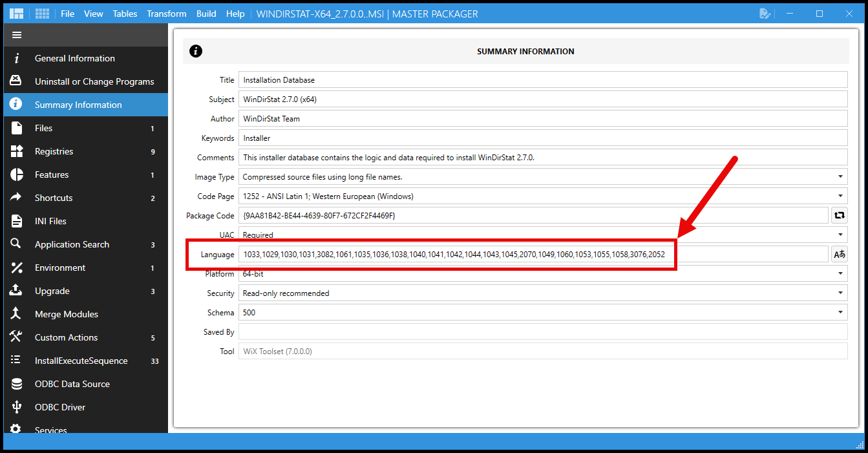Click the INI Files document icon
This screenshot has height=453, width=868.
(x=16, y=221)
